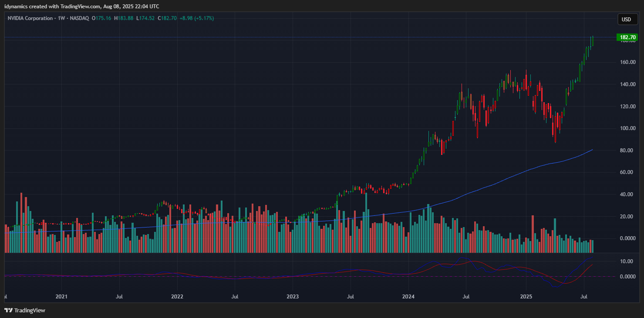Click the latest green weekly candle near 182.70
644x318 pixels.
593,41
